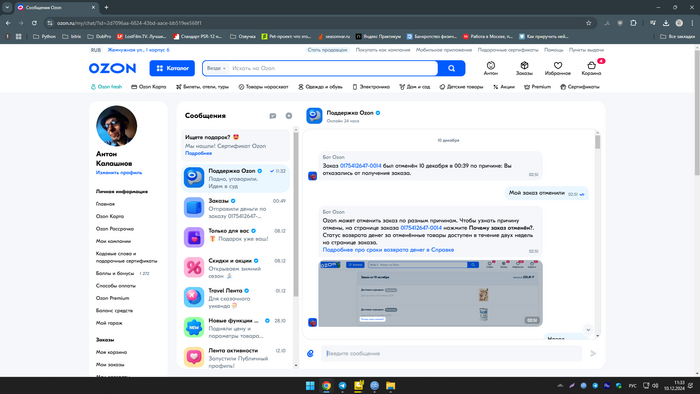Open Одежда и обувь category
700x394 pixels.
[x=320, y=87]
